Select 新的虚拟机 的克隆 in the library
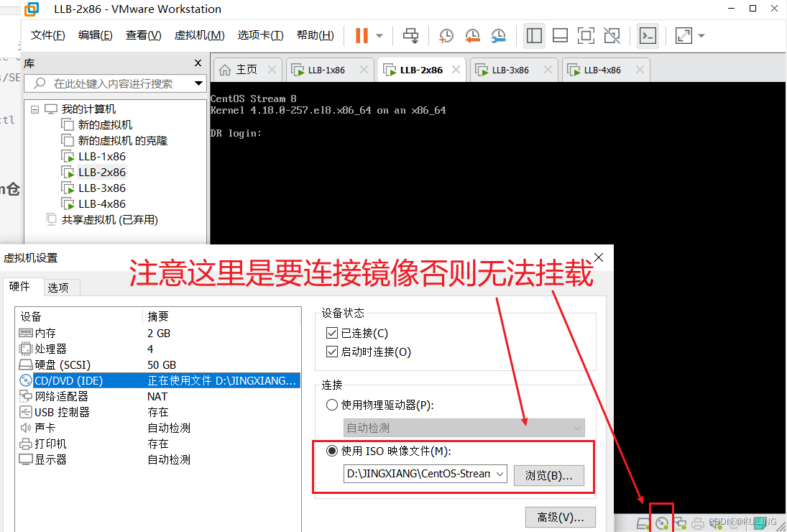 (122, 140)
